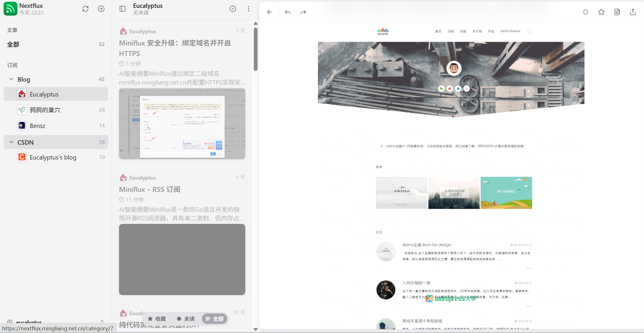Switch to 收藏 filter tab
Image resolution: width=644 pixels, height=333 pixels.
coord(157,319)
